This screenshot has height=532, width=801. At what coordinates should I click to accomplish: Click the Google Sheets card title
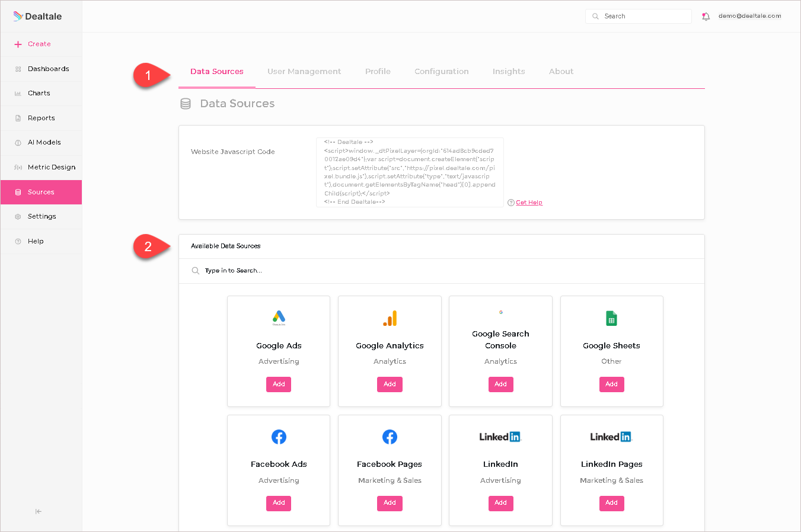611,346
